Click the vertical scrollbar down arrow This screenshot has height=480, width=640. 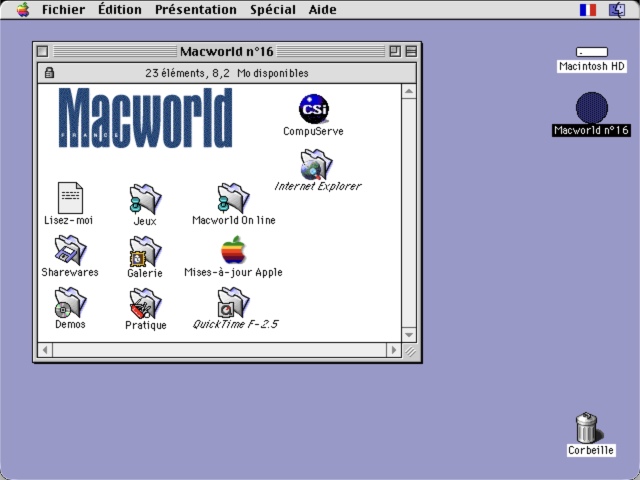[x=409, y=335]
